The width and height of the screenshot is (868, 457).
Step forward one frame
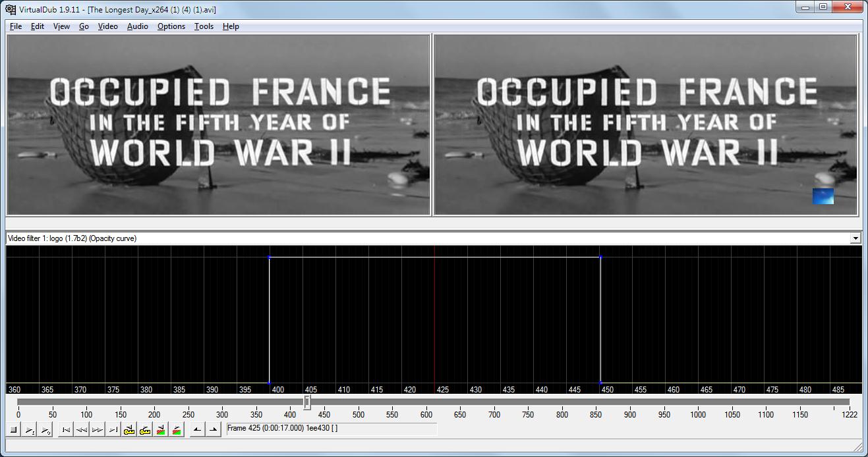[97, 430]
